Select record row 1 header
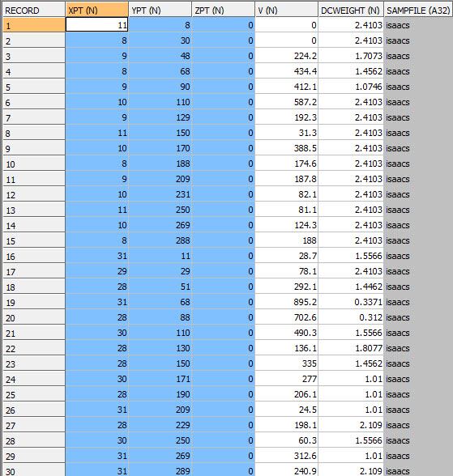The image size is (453, 476). [34, 25]
